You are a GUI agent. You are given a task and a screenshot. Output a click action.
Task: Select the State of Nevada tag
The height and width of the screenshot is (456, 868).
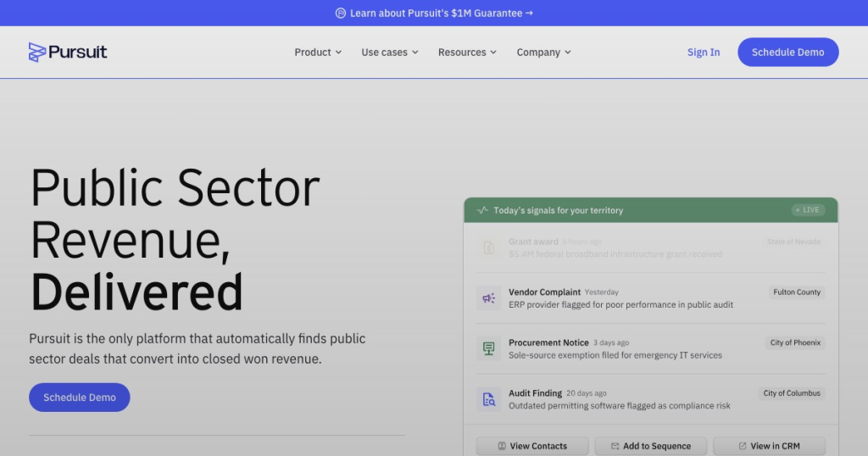tap(793, 242)
